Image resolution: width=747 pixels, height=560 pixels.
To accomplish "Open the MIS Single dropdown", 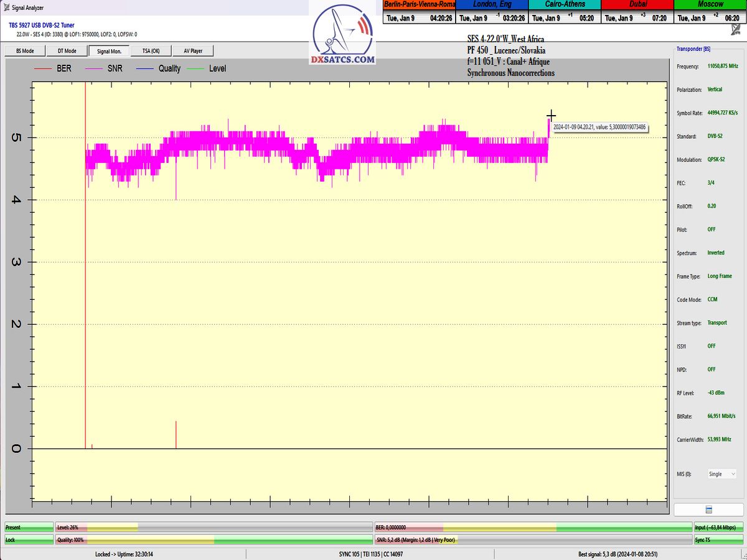I will tap(722, 474).
